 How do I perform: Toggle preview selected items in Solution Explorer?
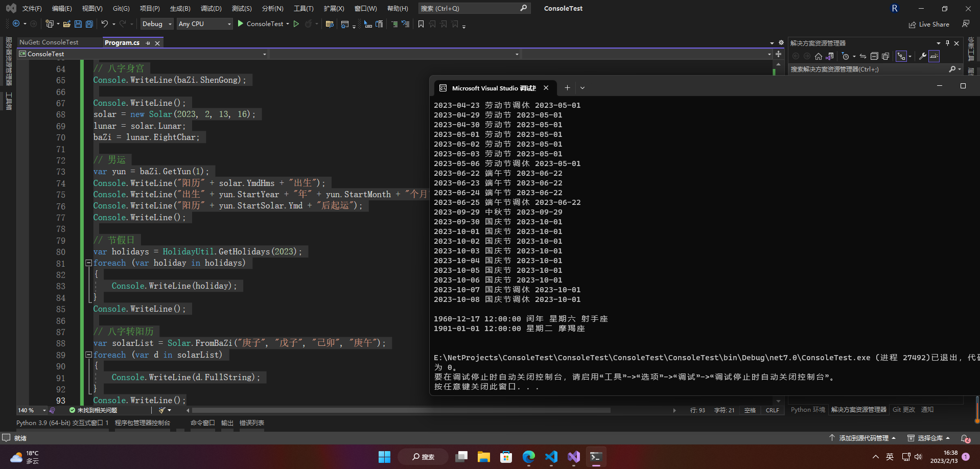tap(934, 56)
